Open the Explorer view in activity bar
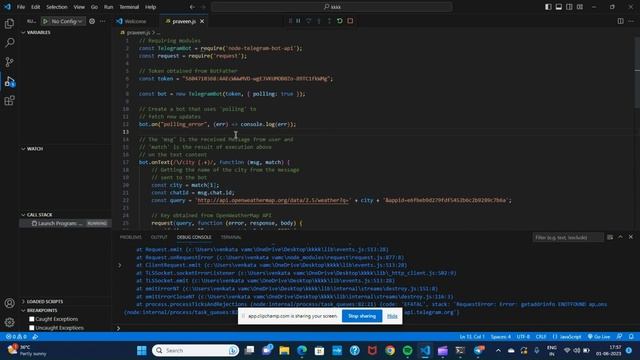Image resolution: width=640 pixels, height=360 pixels. point(9,23)
